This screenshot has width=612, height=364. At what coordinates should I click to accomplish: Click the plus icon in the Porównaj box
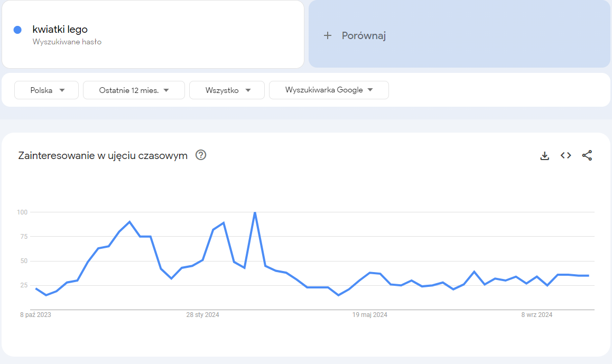pyautogui.click(x=328, y=35)
